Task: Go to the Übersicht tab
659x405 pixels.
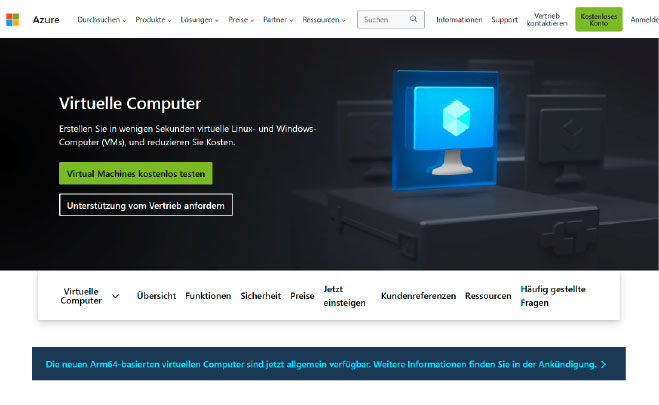Action: (x=156, y=296)
